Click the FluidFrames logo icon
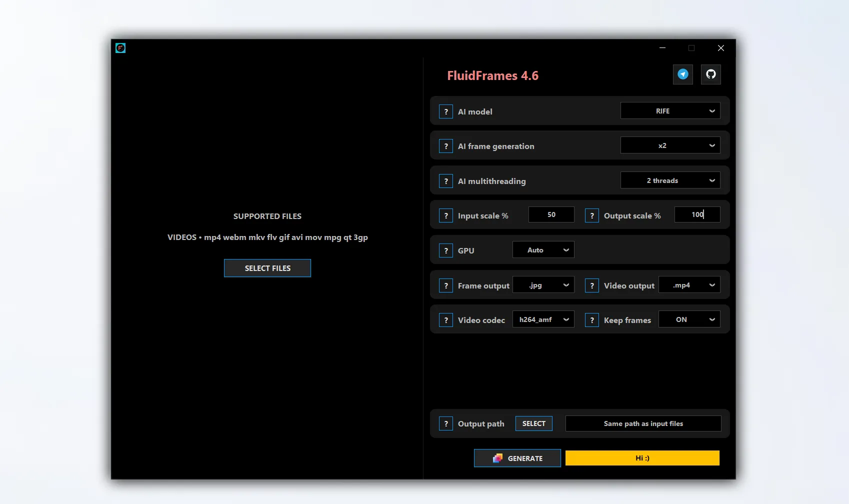The width and height of the screenshot is (849, 504). 120,47
